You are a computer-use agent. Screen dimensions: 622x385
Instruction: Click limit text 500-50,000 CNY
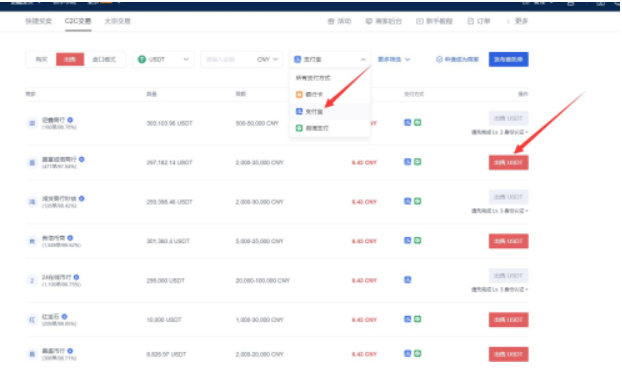click(x=257, y=123)
